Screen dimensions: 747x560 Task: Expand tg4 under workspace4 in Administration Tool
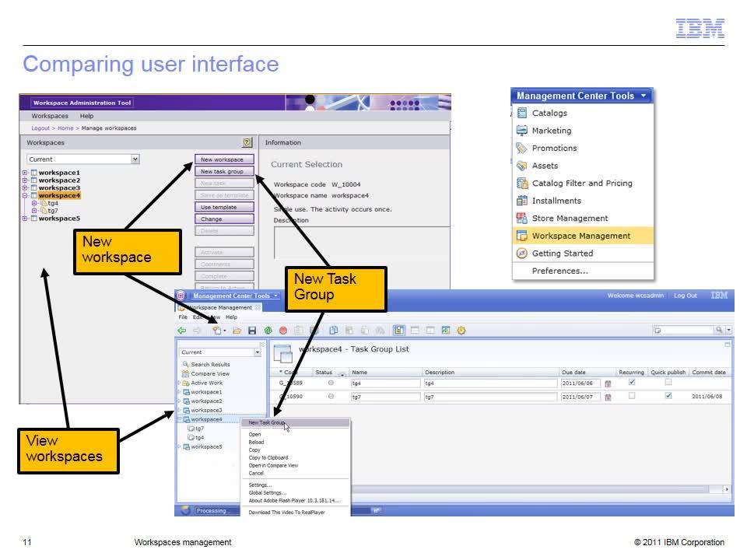[x=34, y=203]
